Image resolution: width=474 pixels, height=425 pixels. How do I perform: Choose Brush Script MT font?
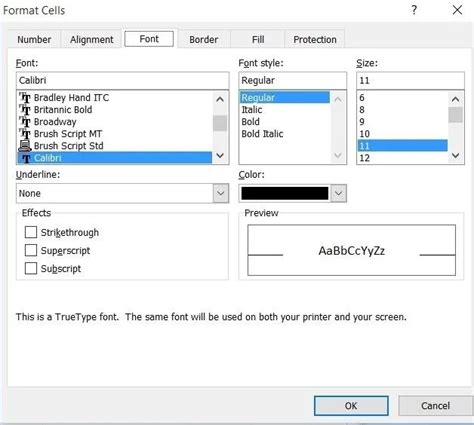click(68, 134)
